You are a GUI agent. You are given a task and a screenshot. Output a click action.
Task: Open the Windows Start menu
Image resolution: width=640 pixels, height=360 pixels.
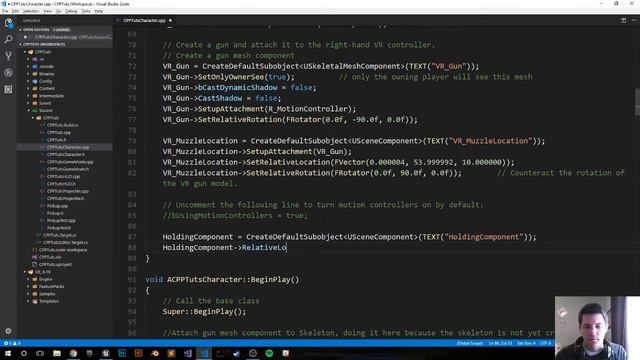pyautogui.click(x=8, y=353)
